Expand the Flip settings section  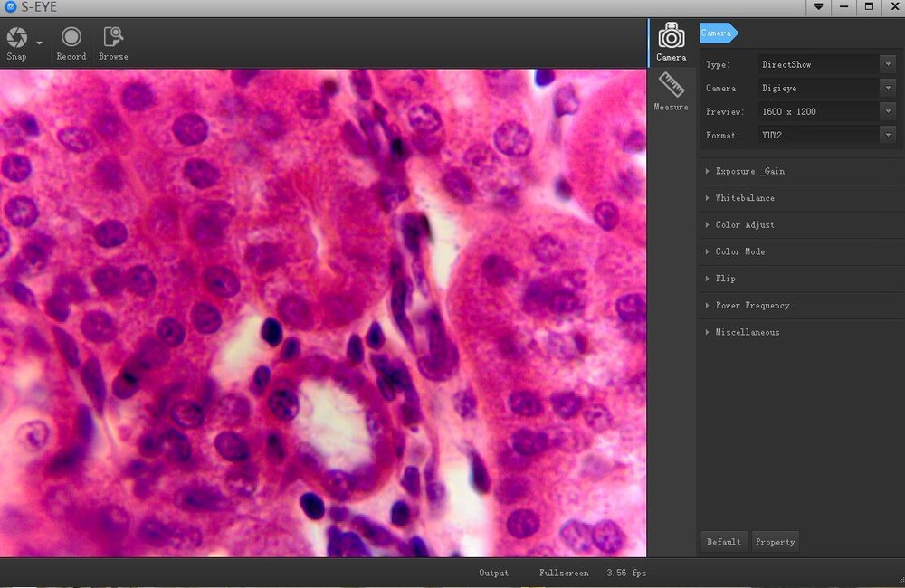(x=725, y=279)
